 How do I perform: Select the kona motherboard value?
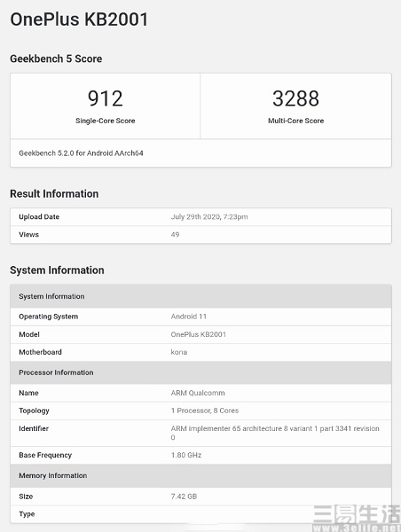179,352
